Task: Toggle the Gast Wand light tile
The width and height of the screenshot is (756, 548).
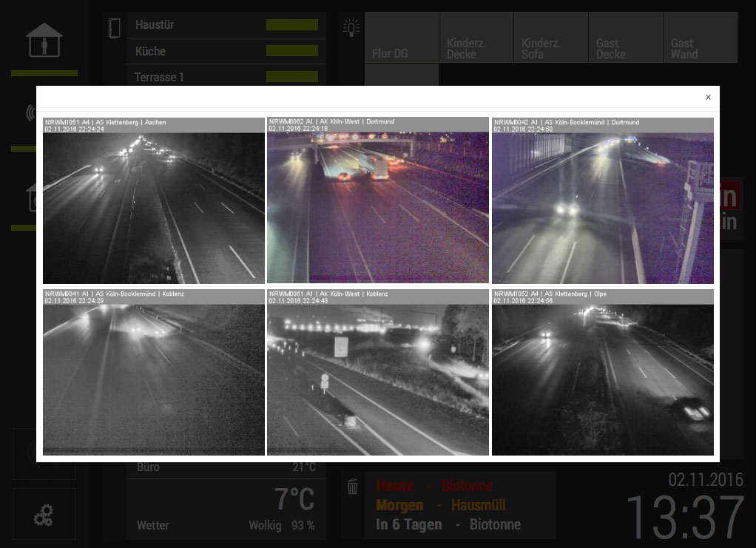Action: point(701,38)
